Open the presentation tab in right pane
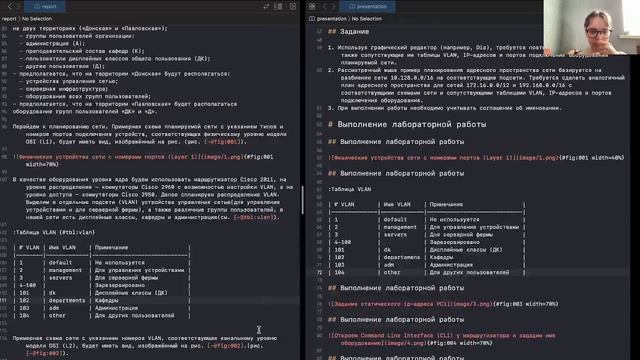The height and width of the screenshot is (360, 640). [x=368, y=6]
